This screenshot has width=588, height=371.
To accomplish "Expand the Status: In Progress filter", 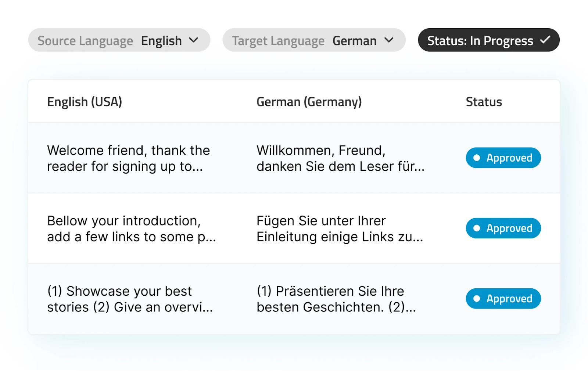I will 488,40.
